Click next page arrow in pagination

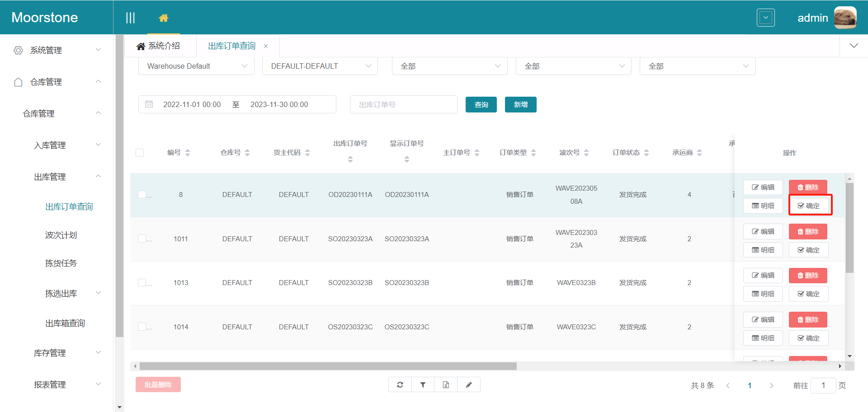click(771, 385)
